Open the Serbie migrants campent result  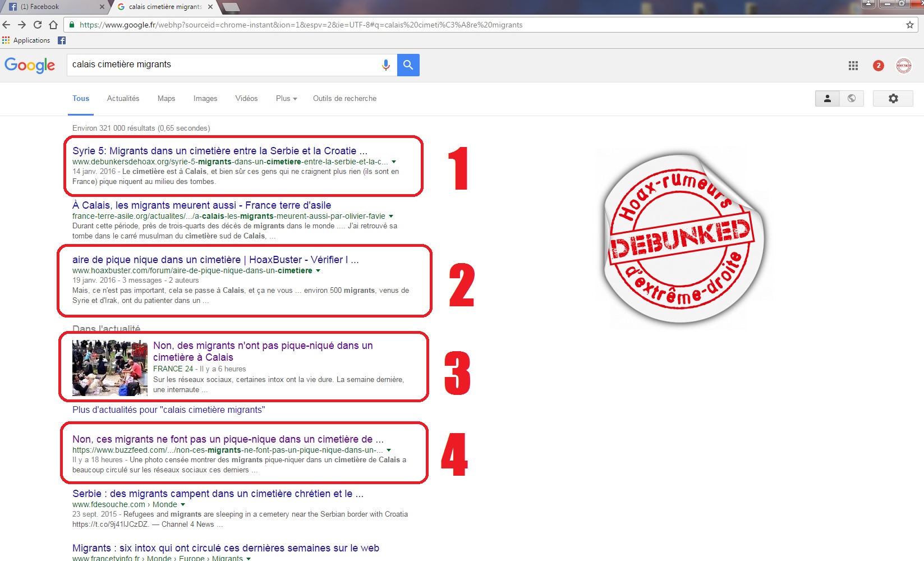(218, 493)
